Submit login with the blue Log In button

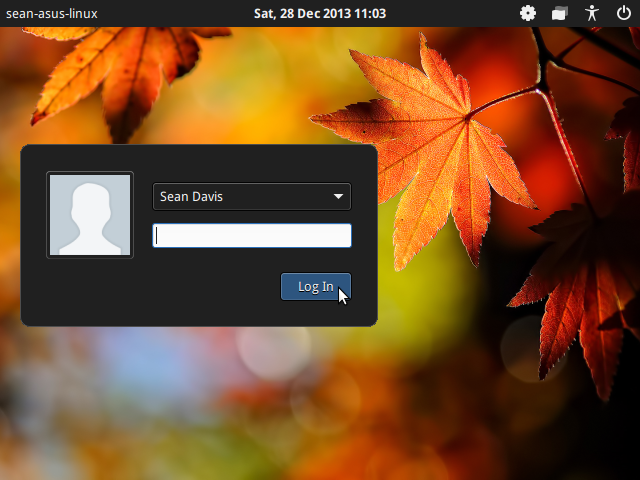[x=315, y=287]
